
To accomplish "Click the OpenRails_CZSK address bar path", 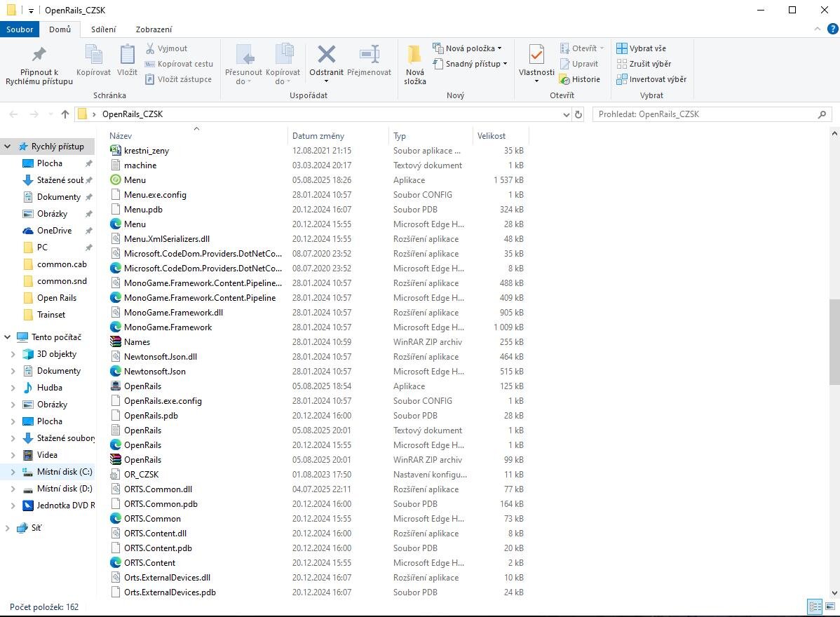I will (x=133, y=114).
